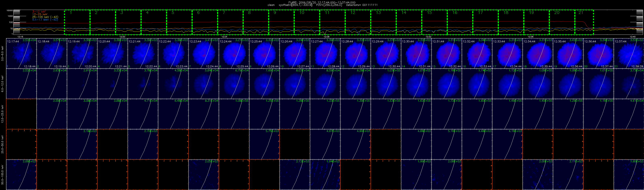Click the 3.57E+03 value in the 12:18:44 image
This screenshot has height=190, width=644.
60,40
